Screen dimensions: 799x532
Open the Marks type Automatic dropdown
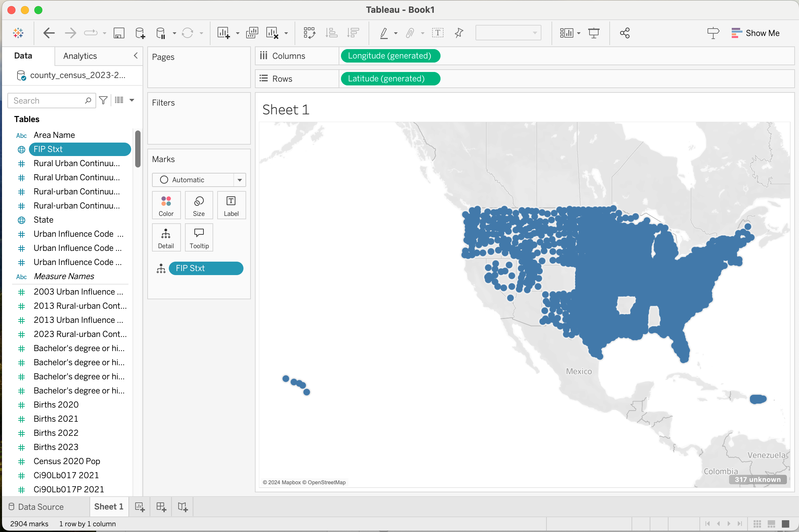pyautogui.click(x=199, y=180)
